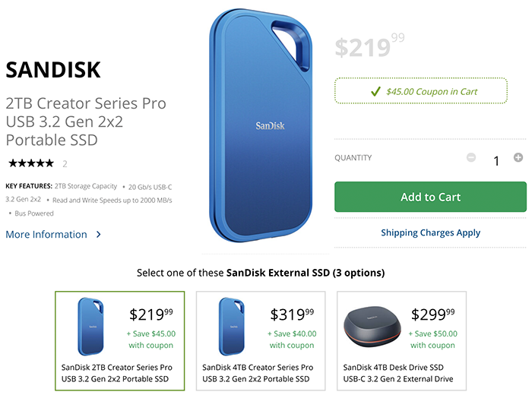Open the Shipping Charges Apply link
Image resolution: width=532 pixels, height=395 pixels.
tap(430, 232)
